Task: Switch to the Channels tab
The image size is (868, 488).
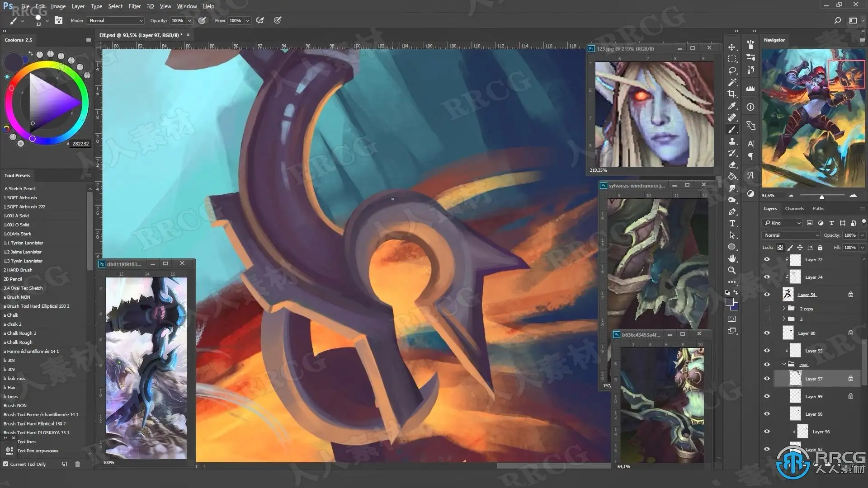Action: [x=794, y=209]
